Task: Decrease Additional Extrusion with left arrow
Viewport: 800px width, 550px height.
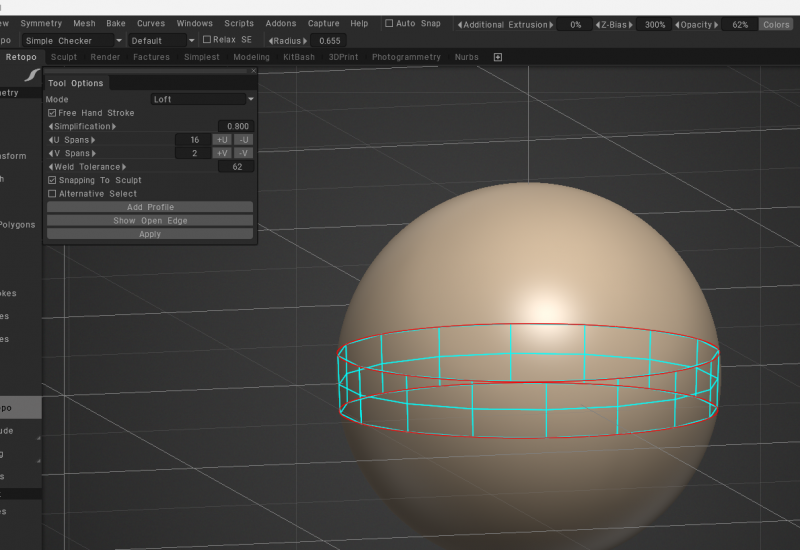Action: click(x=460, y=24)
